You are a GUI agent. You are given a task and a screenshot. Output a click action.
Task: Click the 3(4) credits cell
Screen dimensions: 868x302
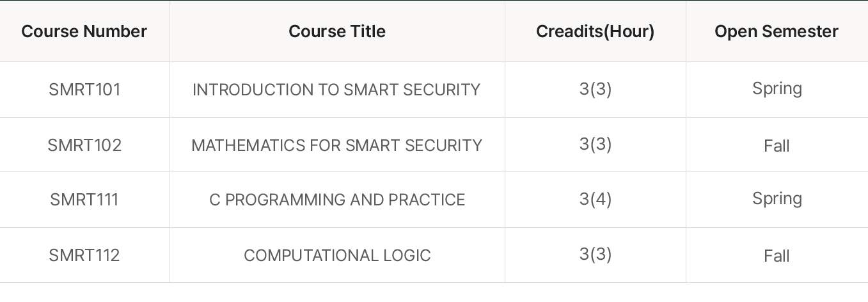(596, 199)
